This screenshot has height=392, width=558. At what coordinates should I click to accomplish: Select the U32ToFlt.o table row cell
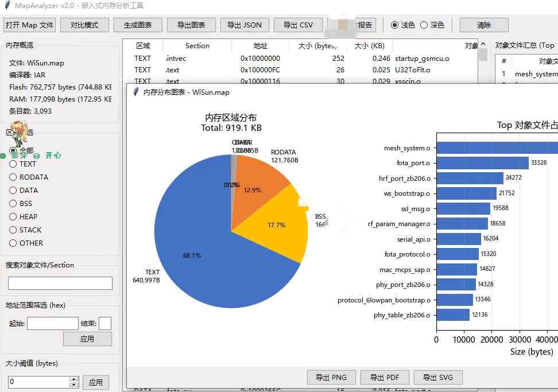tap(412, 69)
